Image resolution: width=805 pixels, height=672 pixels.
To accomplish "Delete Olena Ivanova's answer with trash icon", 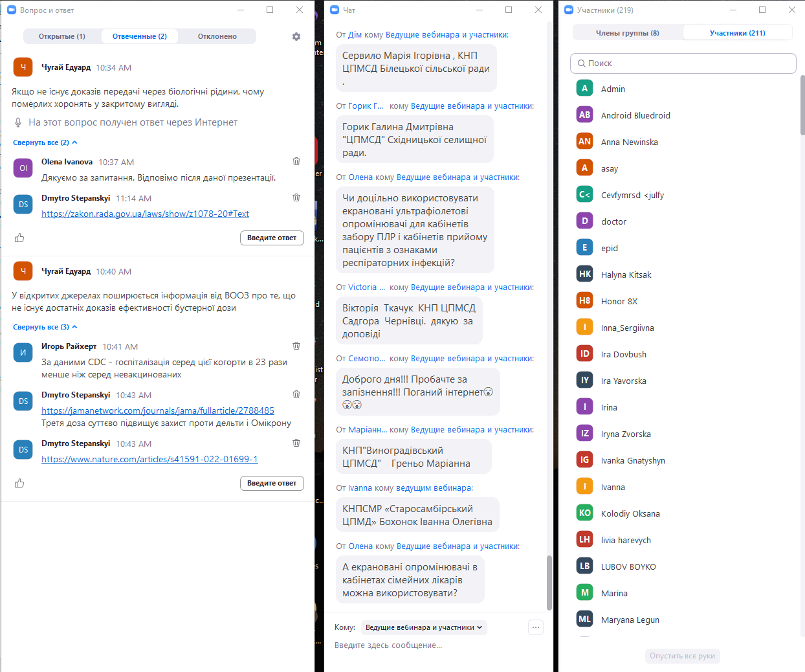I will [296, 161].
